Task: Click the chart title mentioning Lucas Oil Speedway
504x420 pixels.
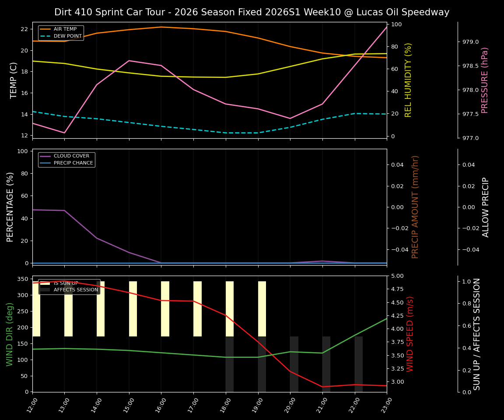Action: pyautogui.click(x=252, y=12)
